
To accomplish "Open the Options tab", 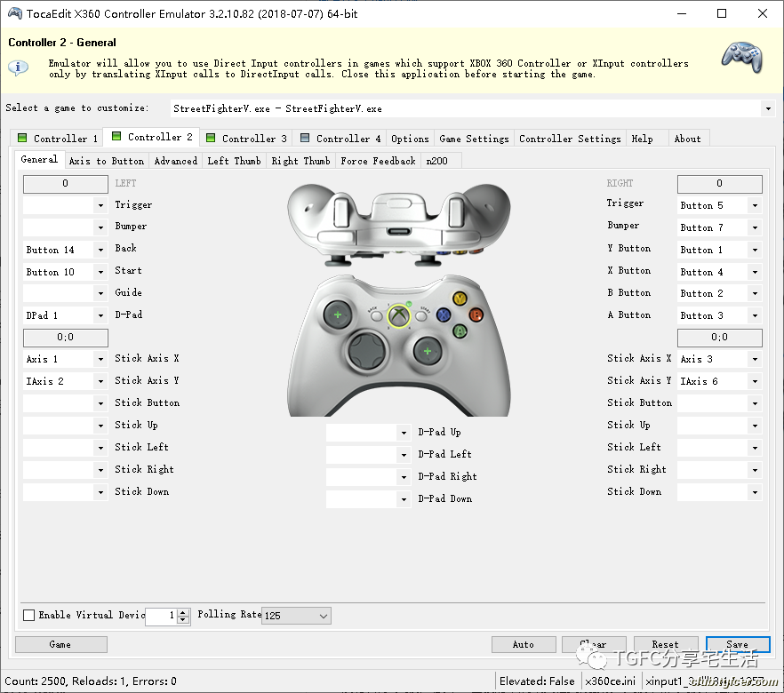I will (410, 139).
